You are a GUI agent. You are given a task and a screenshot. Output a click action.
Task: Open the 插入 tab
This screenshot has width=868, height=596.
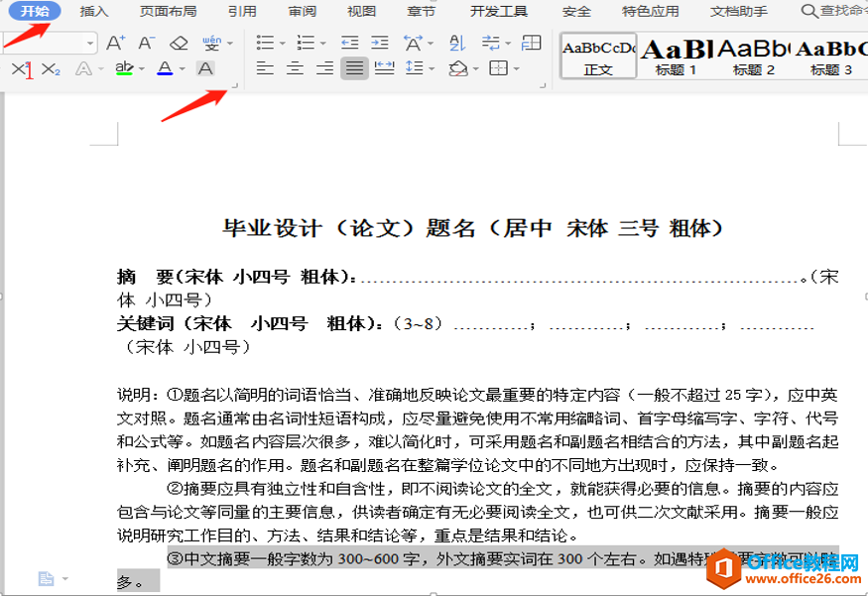(x=94, y=11)
